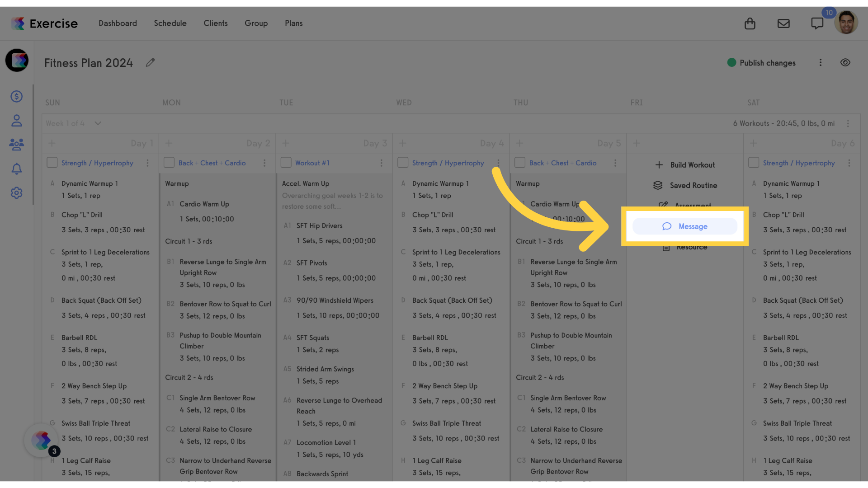This screenshot has width=868, height=488.
Task: Click Publish changes button
Action: coord(761,63)
